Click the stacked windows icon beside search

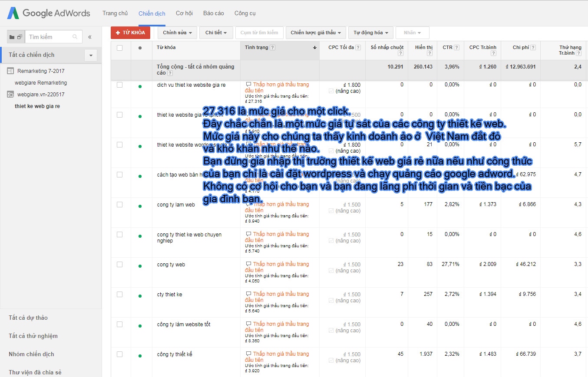[20, 37]
